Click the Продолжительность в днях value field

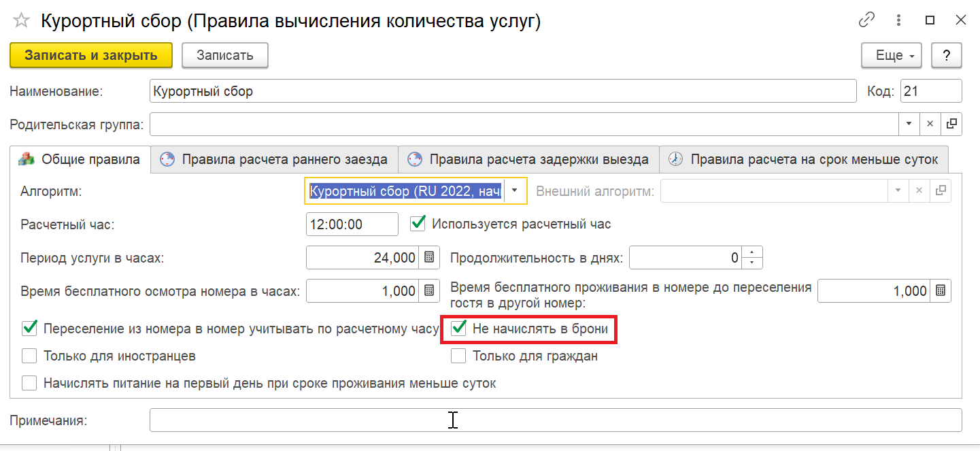tap(686, 258)
